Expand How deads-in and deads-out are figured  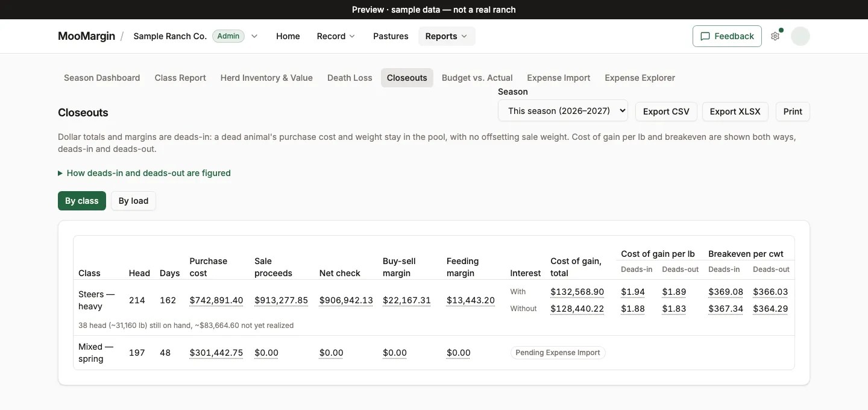pos(144,173)
